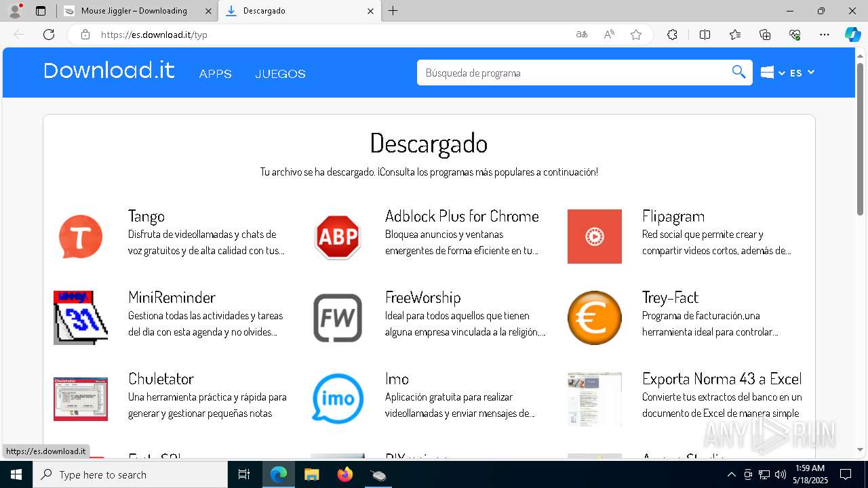Go to Download.it home logo

109,70
